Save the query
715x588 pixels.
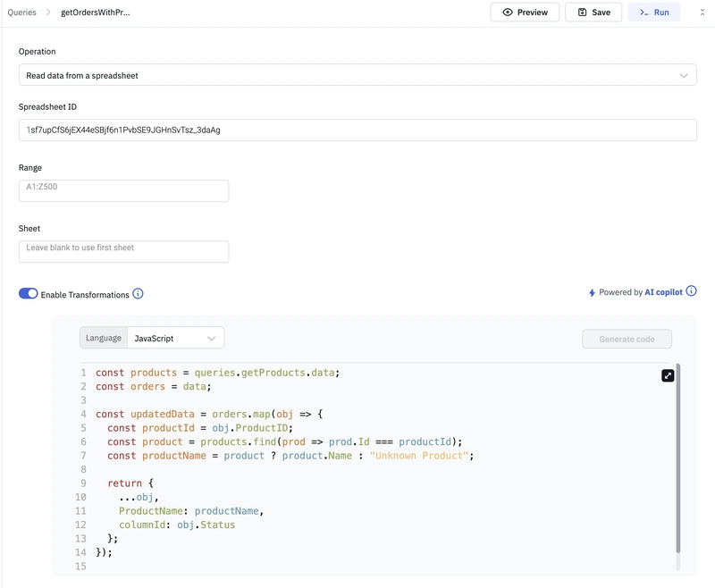tap(593, 13)
